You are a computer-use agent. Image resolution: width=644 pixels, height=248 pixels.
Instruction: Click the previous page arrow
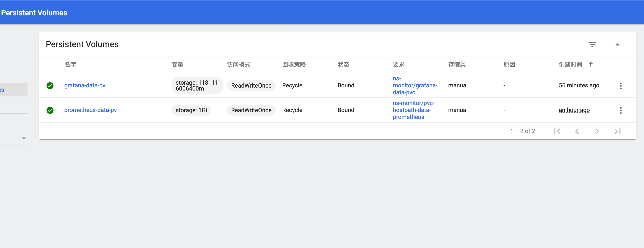[x=577, y=131]
